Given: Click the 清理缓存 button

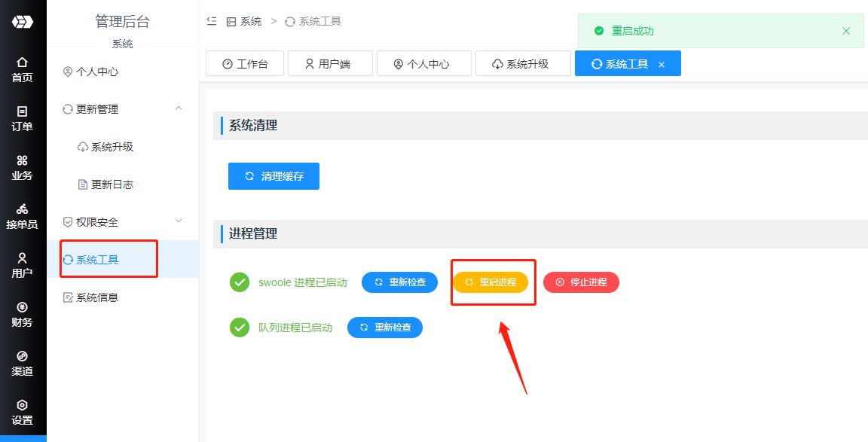Looking at the screenshot, I should tap(274, 176).
